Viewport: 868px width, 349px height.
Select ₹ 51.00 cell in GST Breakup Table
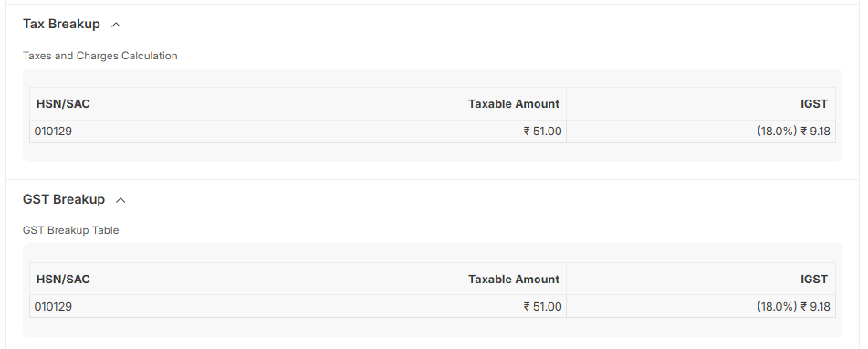(x=542, y=306)
